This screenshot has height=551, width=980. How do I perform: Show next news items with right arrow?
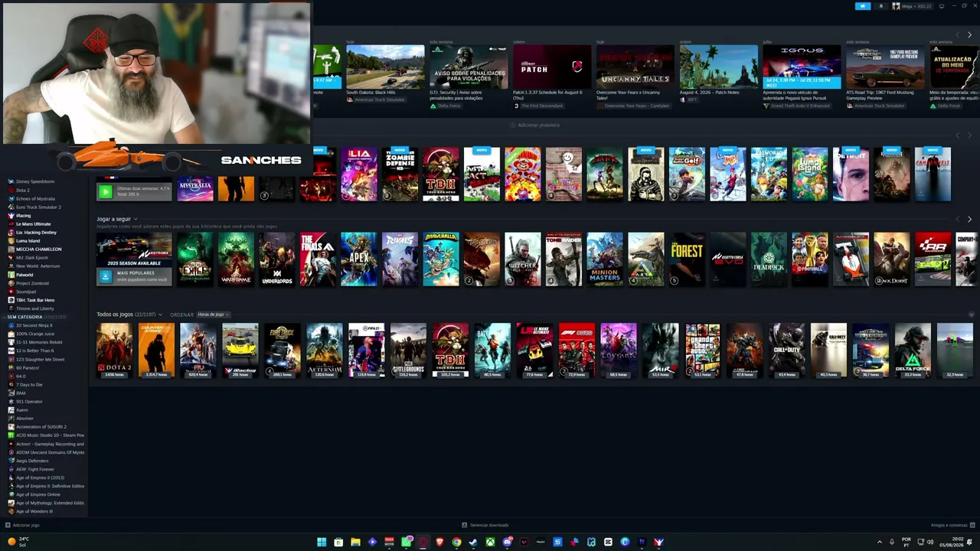tap(969, 35)
